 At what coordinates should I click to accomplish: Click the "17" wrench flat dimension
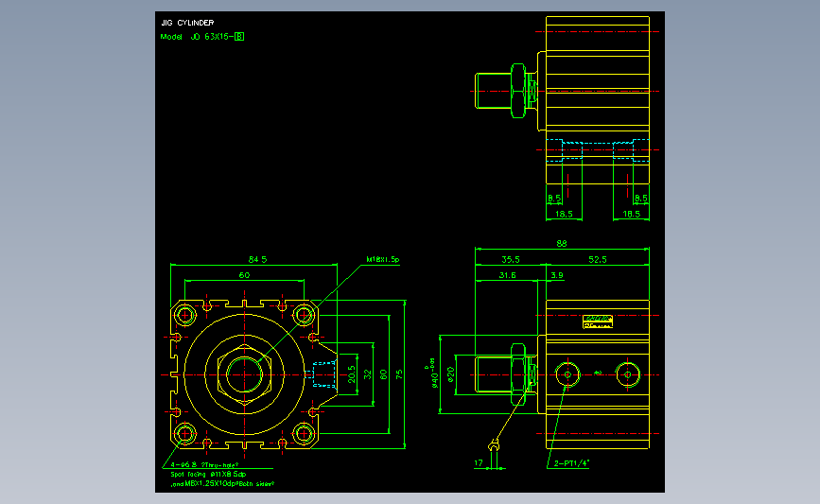click(479, 462)
